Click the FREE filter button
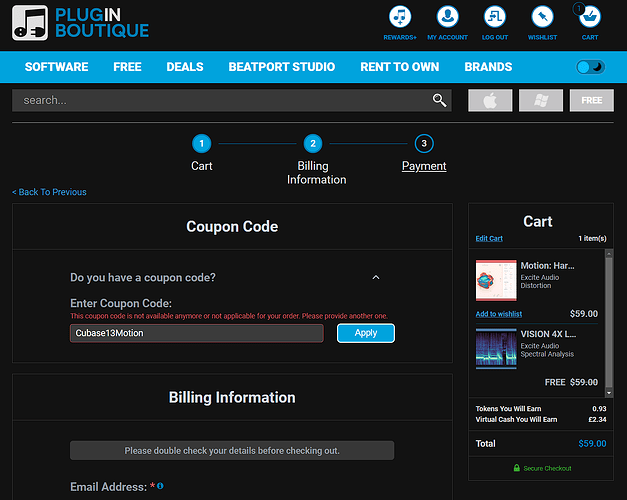The width and height of the screenshot is (627, 500). tap(592, 100)
